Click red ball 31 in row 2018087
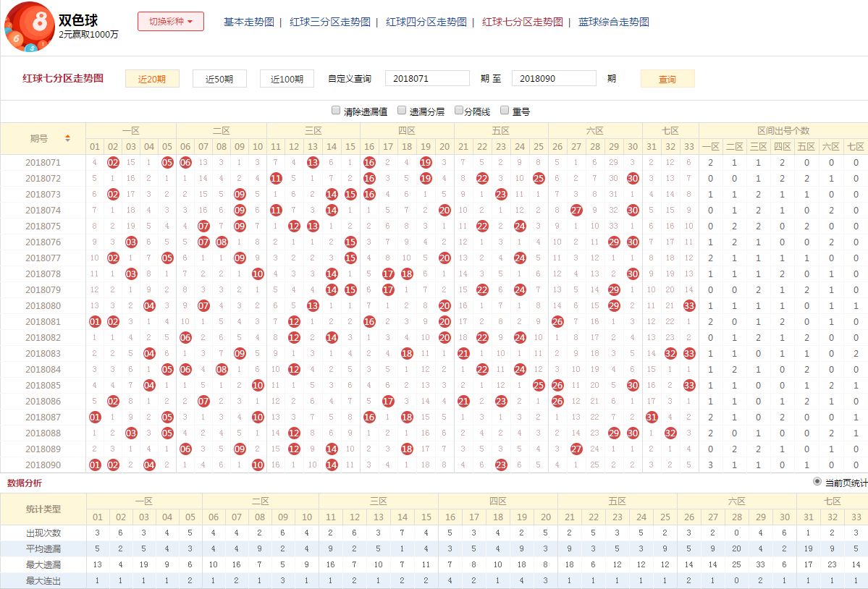The width and height of the screenshot is (868, 589). [x=652, y=418]
